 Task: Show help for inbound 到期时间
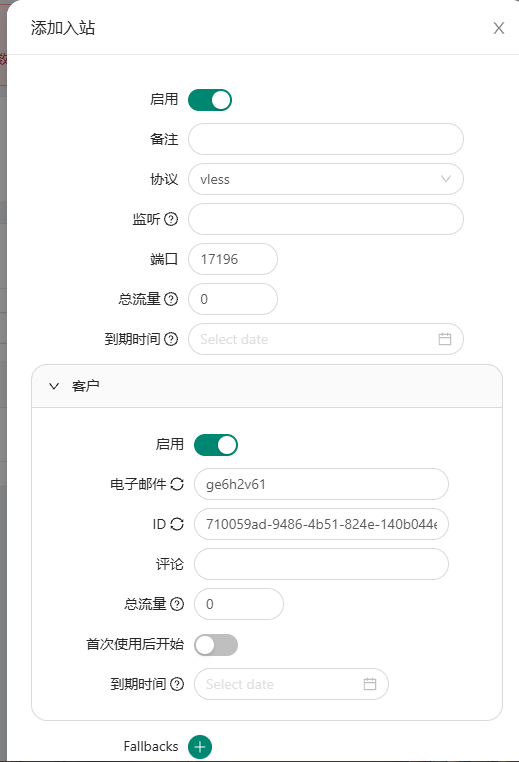(x=171, y=339)
